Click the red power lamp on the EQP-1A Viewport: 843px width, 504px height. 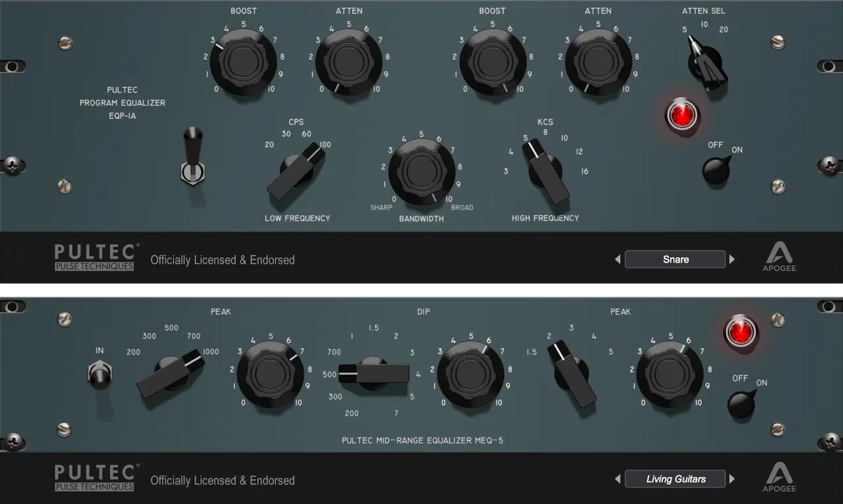point(682,116)
